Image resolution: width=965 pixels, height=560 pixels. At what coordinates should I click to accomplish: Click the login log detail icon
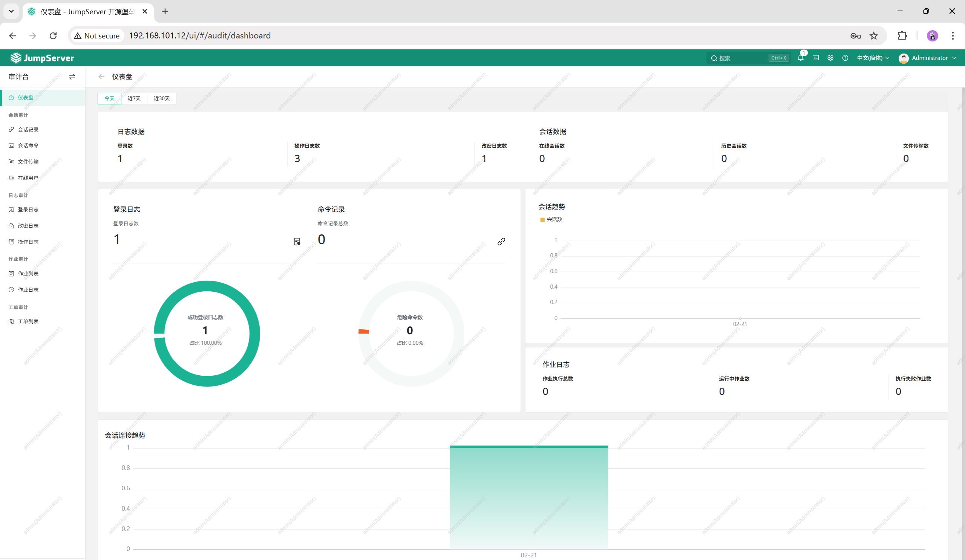(297, 242)
